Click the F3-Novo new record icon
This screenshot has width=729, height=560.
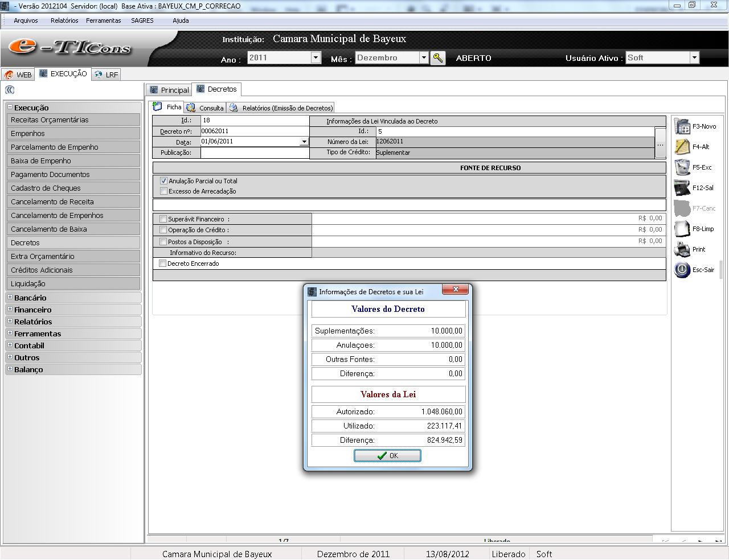(682, 126)
